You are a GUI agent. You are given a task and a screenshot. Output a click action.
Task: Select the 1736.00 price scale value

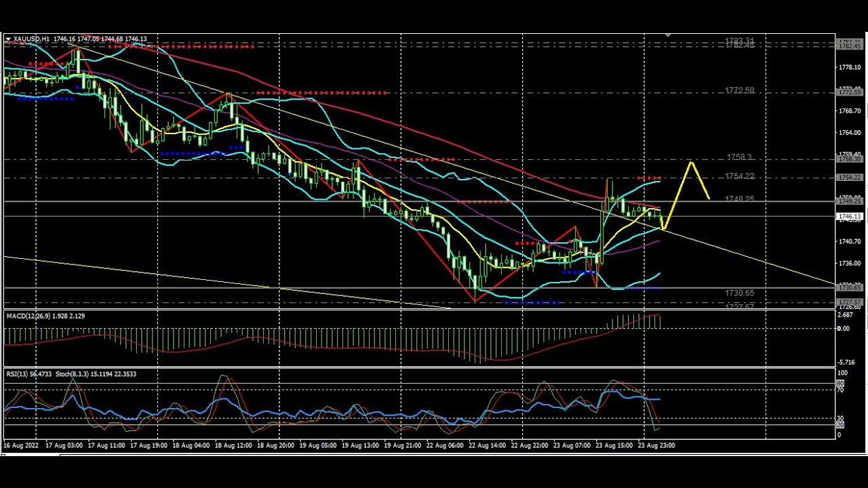tap(850, 263)
